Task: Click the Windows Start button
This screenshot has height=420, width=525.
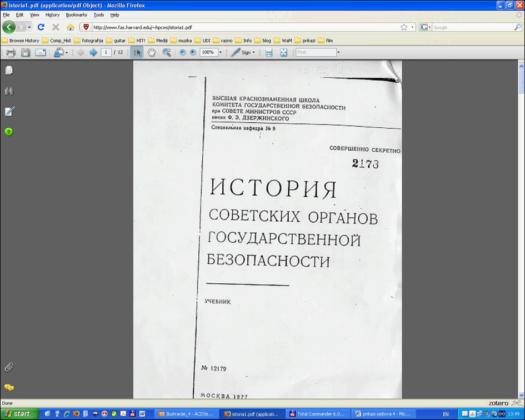Action: pos(18,414)
